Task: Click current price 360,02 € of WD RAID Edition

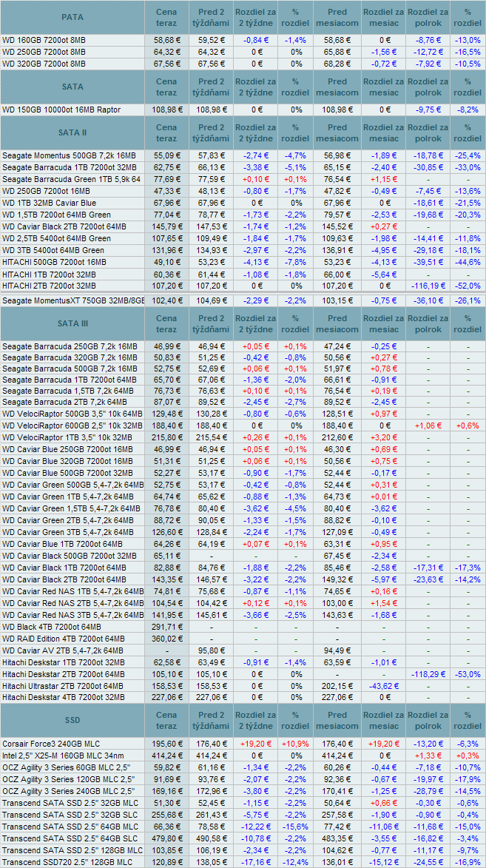Action: [x=166, y=639]
